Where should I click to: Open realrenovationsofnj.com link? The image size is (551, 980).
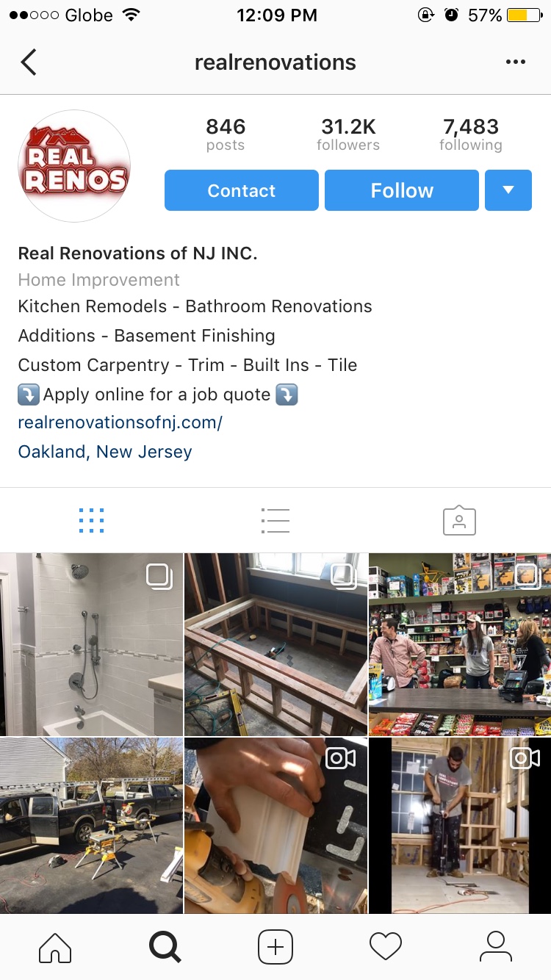pyautogui.click(x=120, y=422)
